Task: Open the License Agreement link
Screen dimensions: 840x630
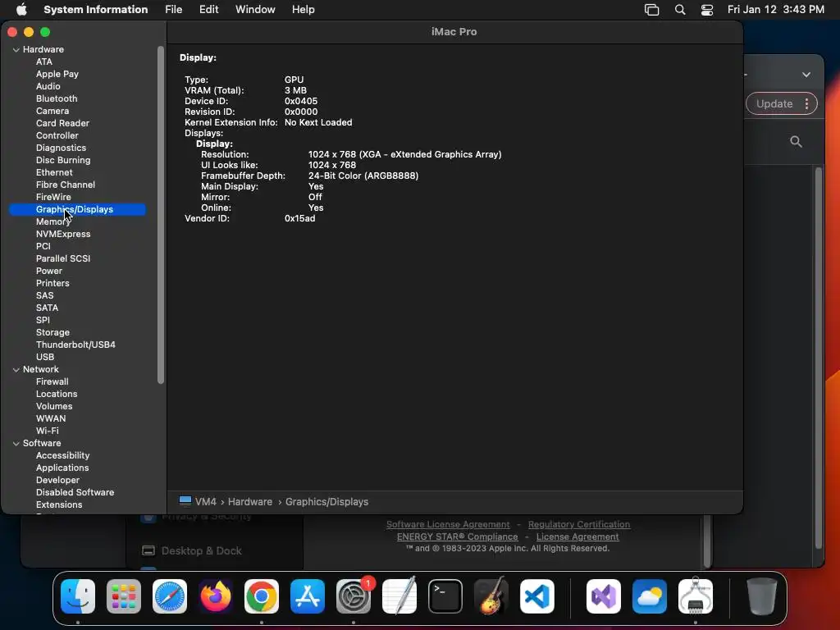Action: pyautogui.click(x=577, y=536)
